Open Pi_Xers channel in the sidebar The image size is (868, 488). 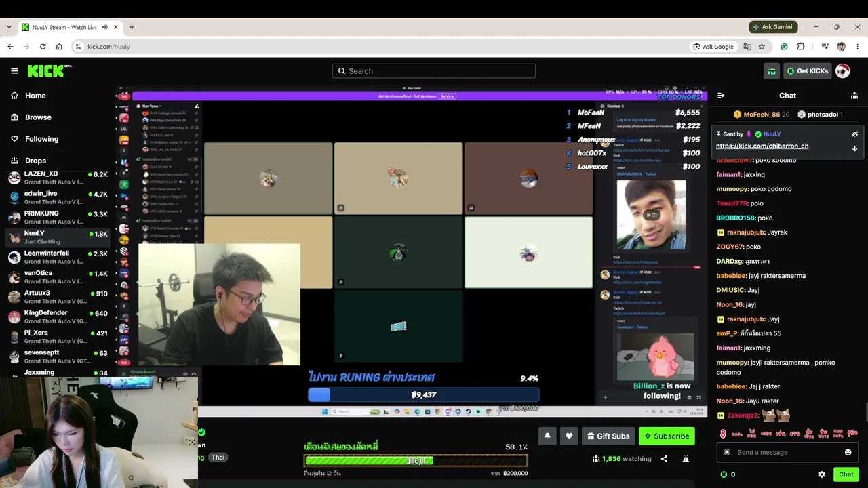(x=58, y=337)
